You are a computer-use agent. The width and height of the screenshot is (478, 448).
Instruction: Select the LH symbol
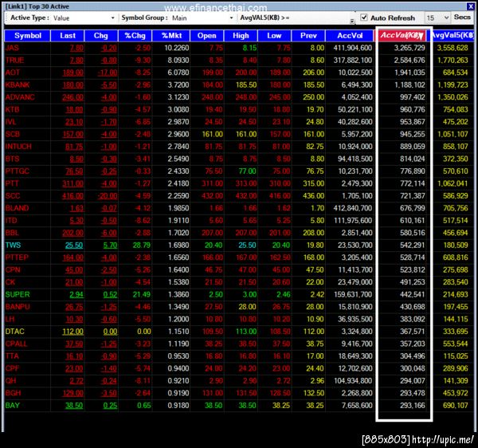coord(10,320)
